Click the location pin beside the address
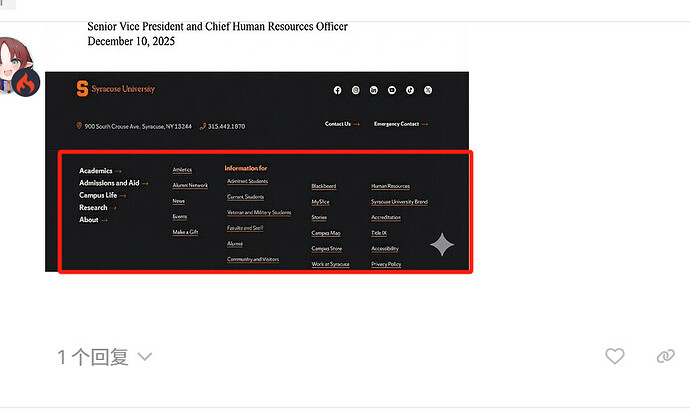This screenshot has height=414, width=690. [79, 126]
